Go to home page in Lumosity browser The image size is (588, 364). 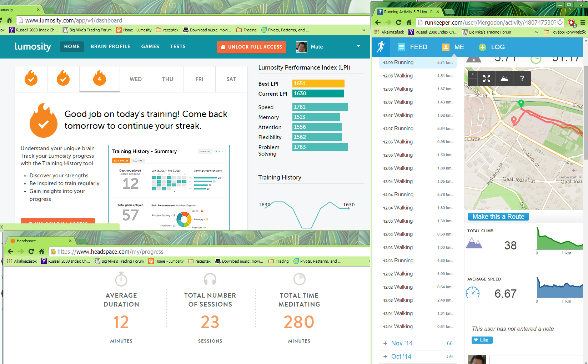tap(10, 20)
